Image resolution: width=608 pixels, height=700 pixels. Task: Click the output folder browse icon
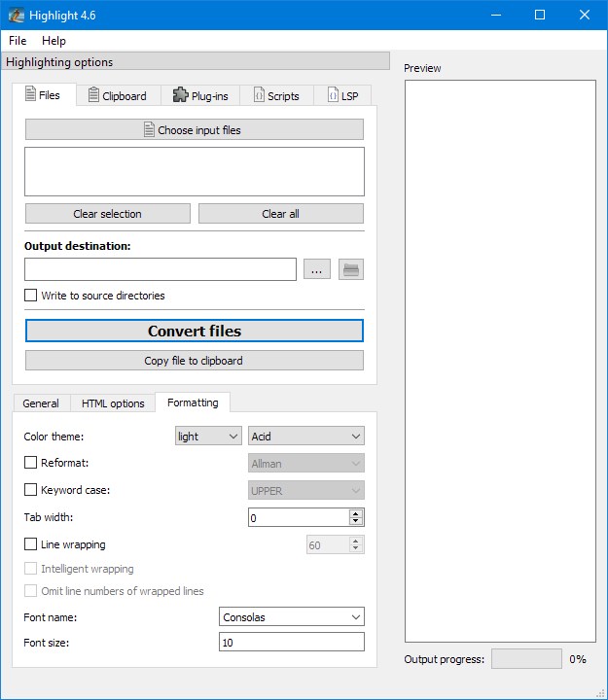[350, 269]
